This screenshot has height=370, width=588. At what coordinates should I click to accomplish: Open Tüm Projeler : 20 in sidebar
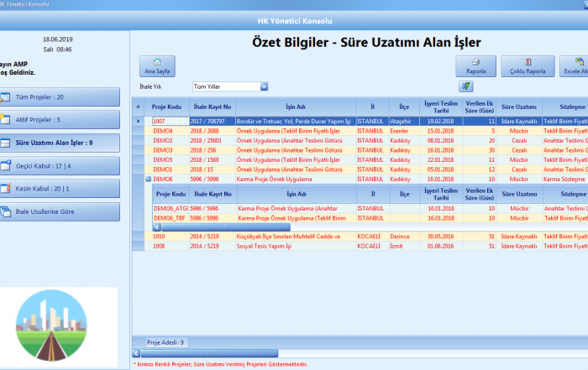(65, 97)
